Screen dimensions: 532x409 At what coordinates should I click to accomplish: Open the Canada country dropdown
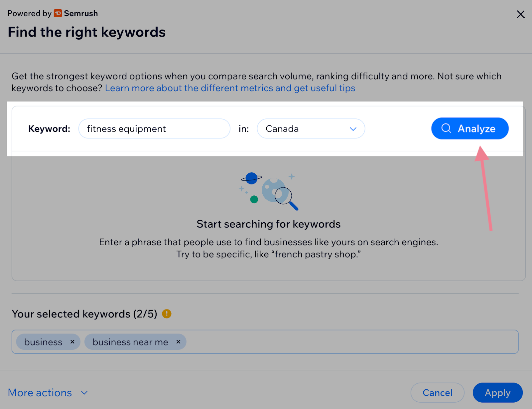(311, 129)
